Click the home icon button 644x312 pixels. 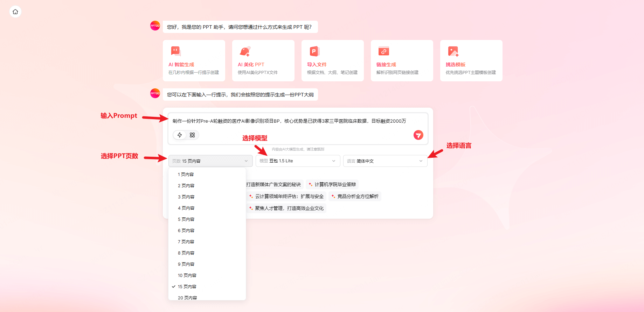pos(15,12)
